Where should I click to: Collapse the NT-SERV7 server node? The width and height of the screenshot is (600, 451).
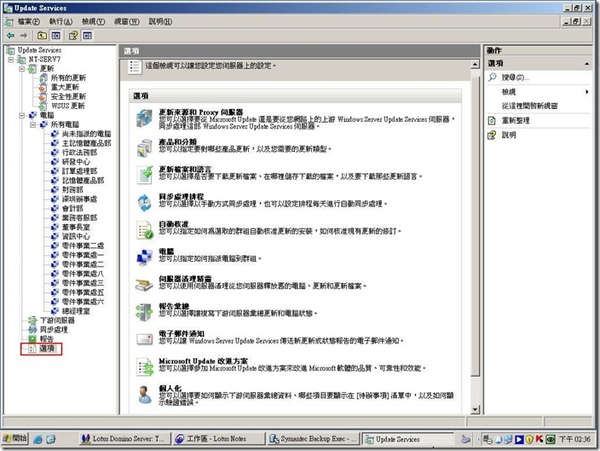11,59
